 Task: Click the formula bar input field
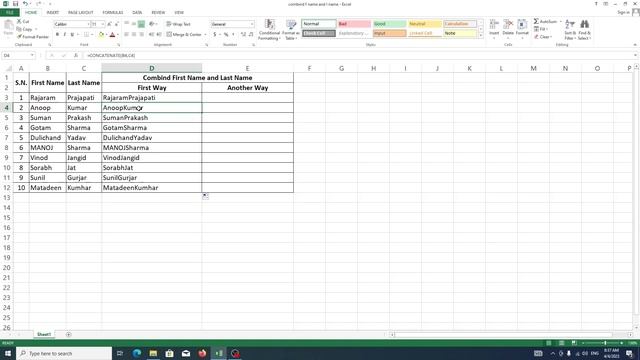(358, 55)
